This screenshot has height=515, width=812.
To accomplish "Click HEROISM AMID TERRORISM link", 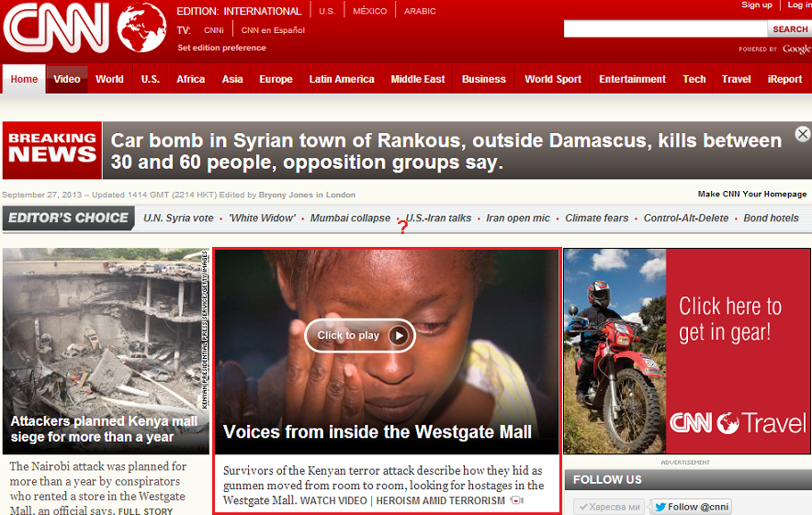I will tap(440, 500).
